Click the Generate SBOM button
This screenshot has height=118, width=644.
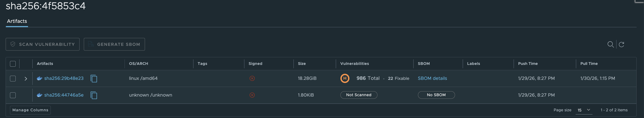114,44
